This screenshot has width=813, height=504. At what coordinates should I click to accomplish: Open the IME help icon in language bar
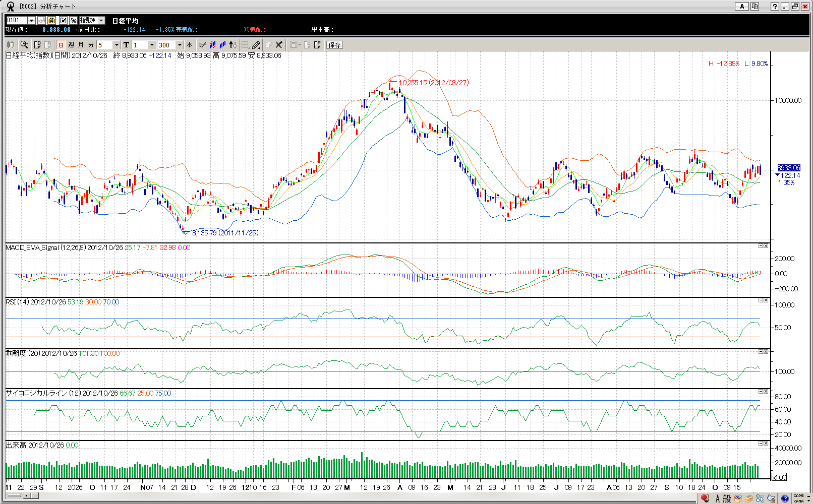point(785,498)
